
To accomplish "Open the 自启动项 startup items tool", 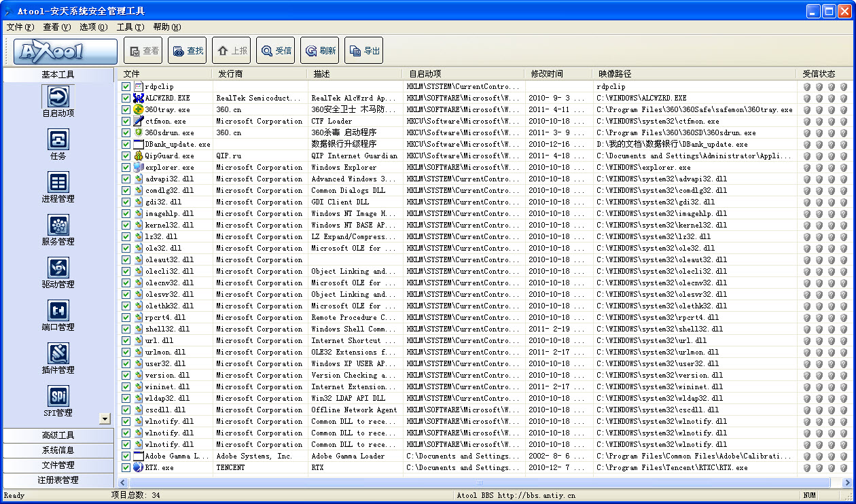I will 58,96.
